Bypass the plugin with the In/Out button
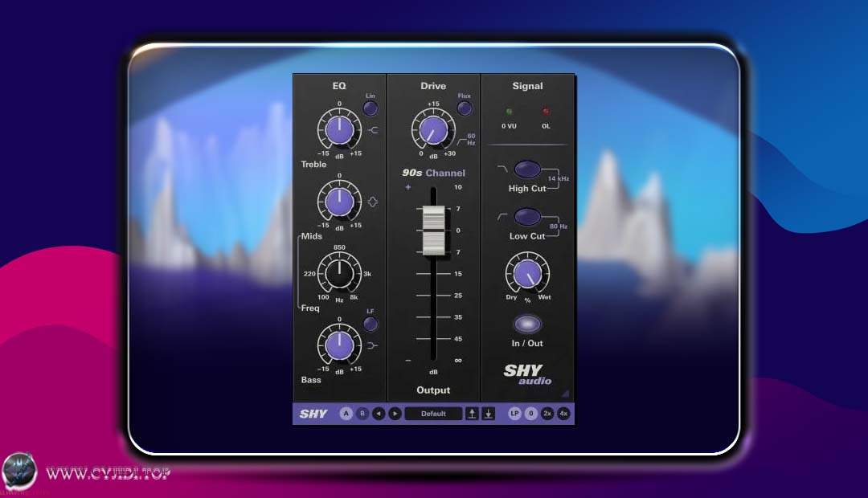 point(526,325)
